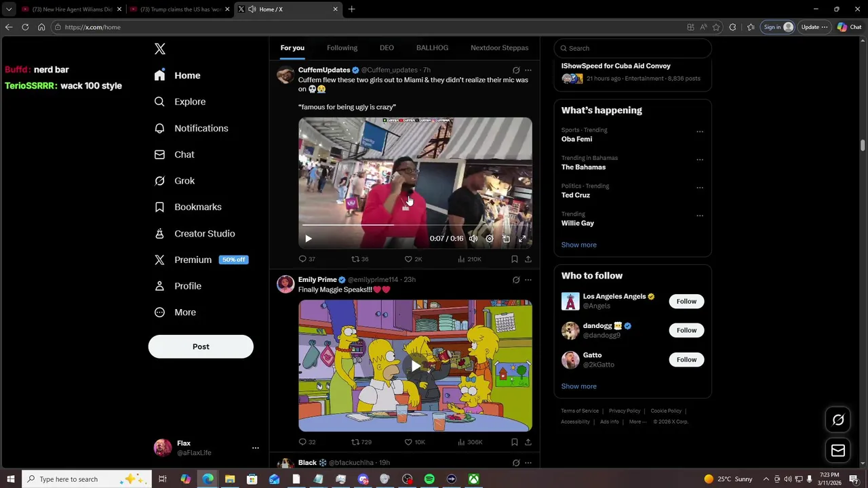The height and width of the screenshot is (488, 868).
Task: Open more options for Ted Cruz trend
Action: [x=700, y=188]
